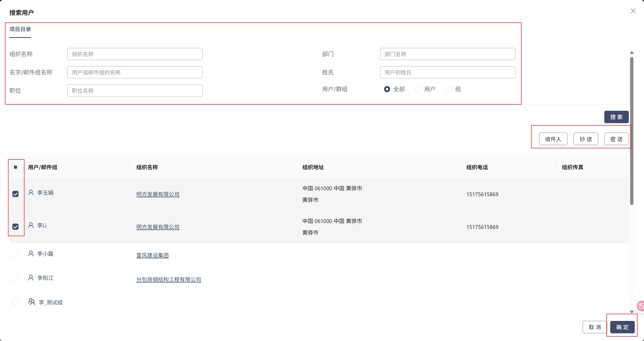
Task: Click the 组织名称 input field
Action: pos(135,54)
